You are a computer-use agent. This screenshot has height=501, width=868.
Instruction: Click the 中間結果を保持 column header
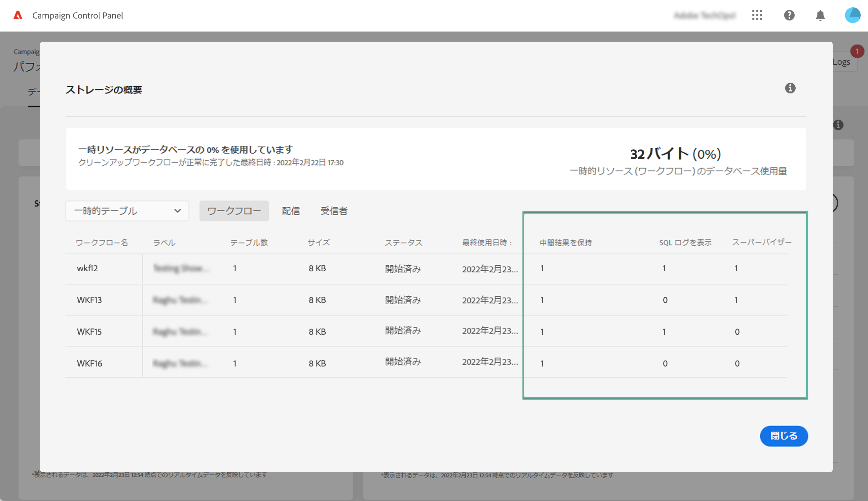pos(565,242)
